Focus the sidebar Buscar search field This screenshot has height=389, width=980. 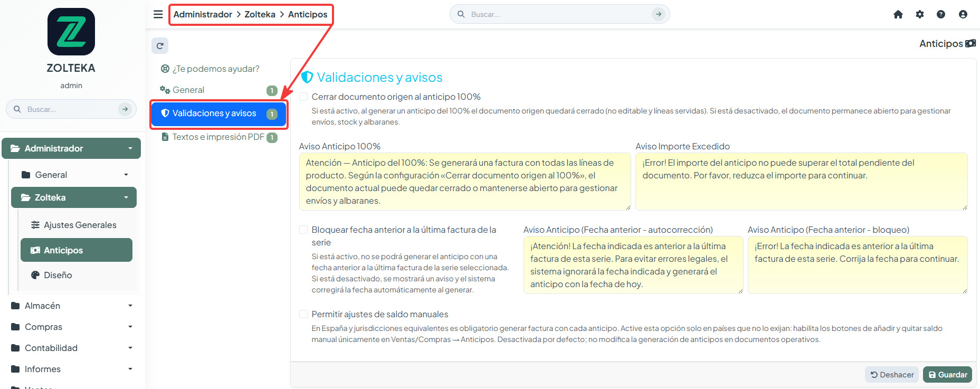click(71, 109)
